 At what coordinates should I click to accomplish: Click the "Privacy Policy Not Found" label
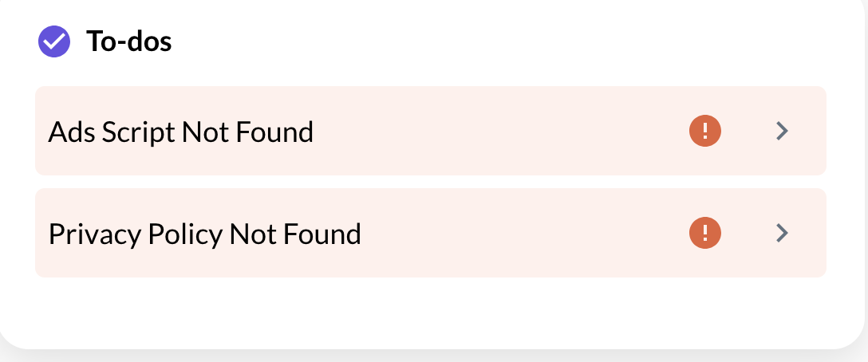click(205, 234)
